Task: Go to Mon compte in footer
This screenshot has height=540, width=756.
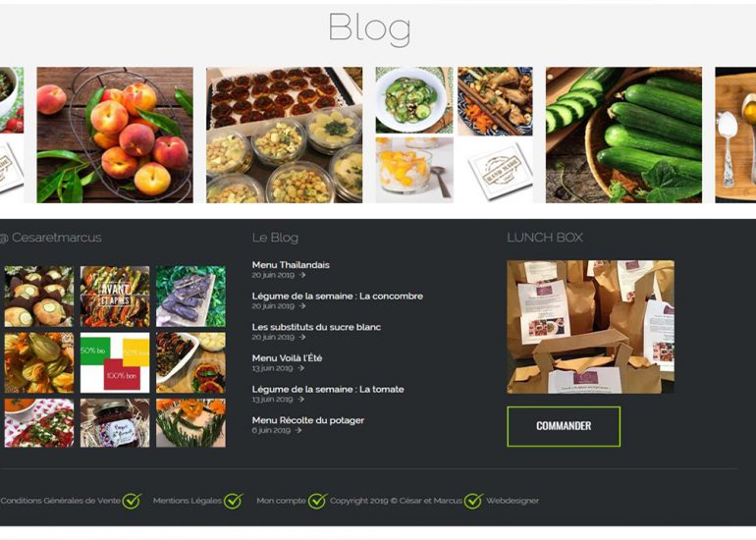Action: (281, 501)
